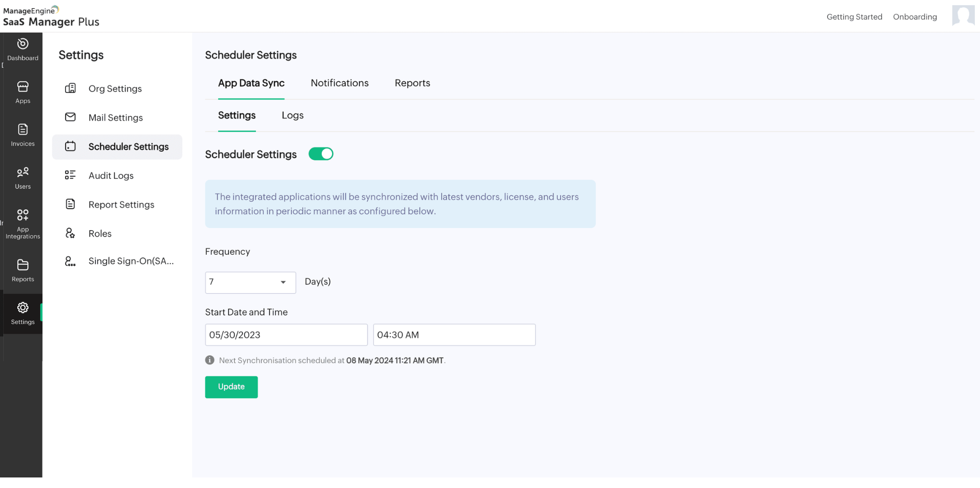Open the Invoices section
Screen dimensions: 980x488
[22, 135]
